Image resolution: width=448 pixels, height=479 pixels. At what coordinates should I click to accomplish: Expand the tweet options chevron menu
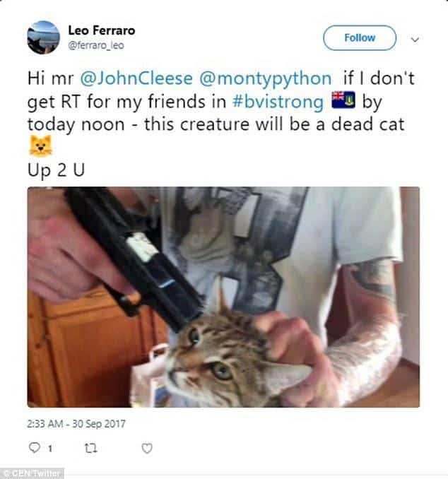[415, 40]
